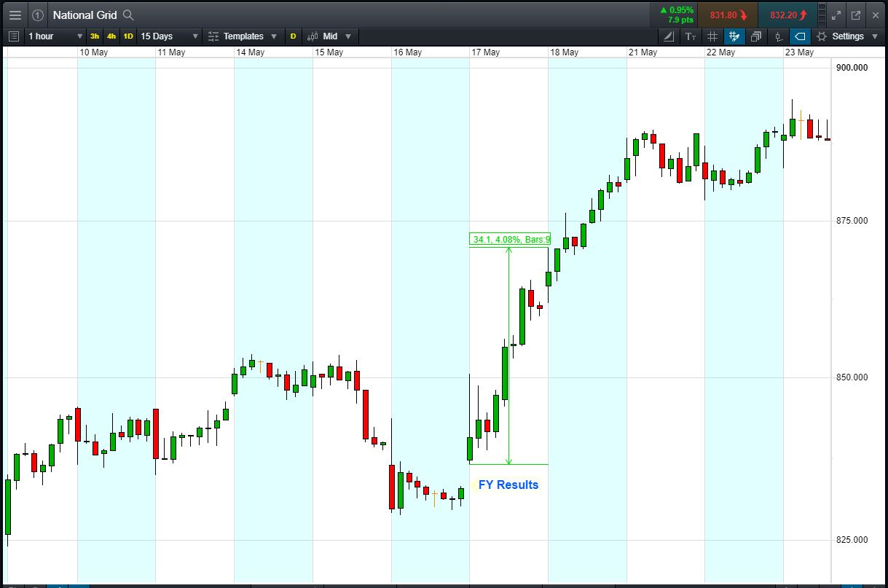Image resolution: width=888 pixels, height=588 pixels.
Task: Click the 21 May date label
Action: pos(643,52)
